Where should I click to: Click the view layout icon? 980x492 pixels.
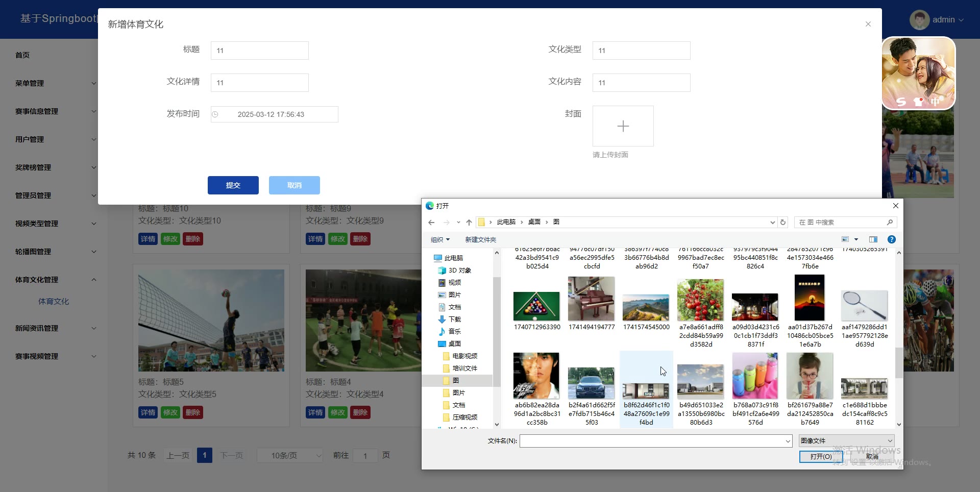[x=845, y=239]
